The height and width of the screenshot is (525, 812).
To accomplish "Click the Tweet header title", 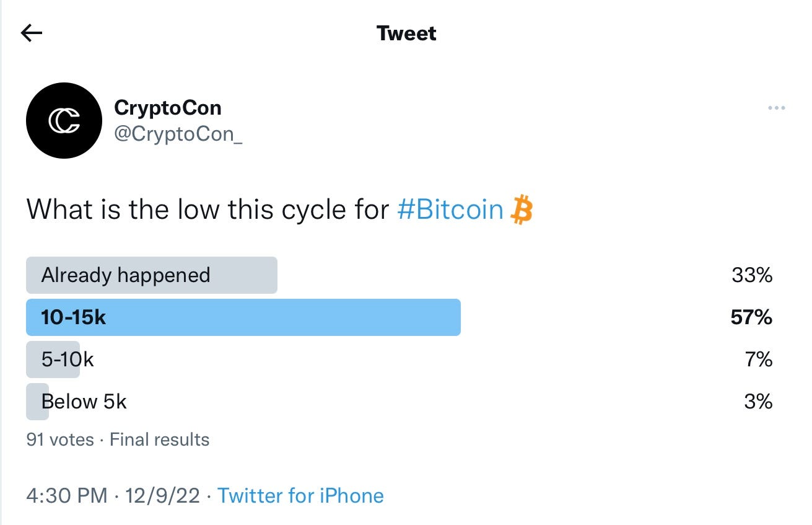I will 406,33.
